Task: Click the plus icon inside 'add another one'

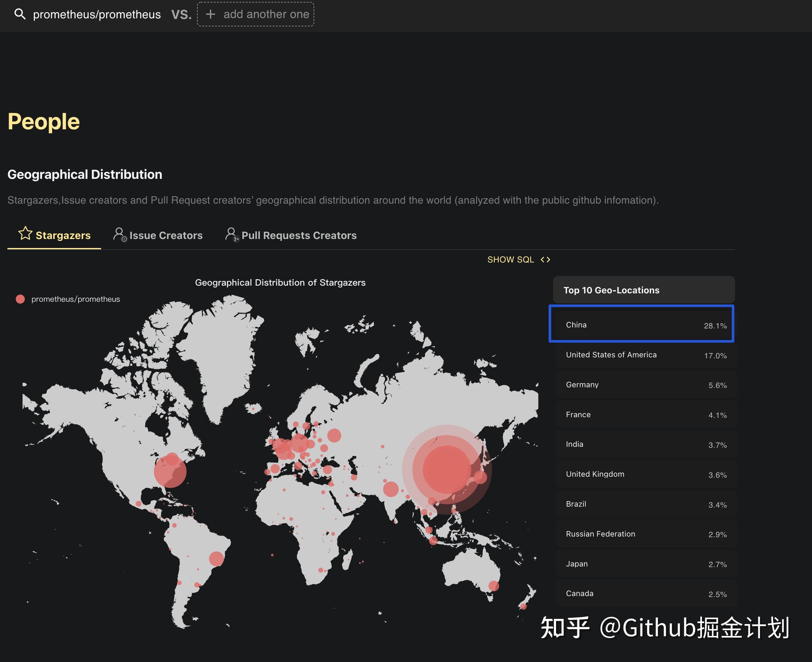Action: click(210, 14)
